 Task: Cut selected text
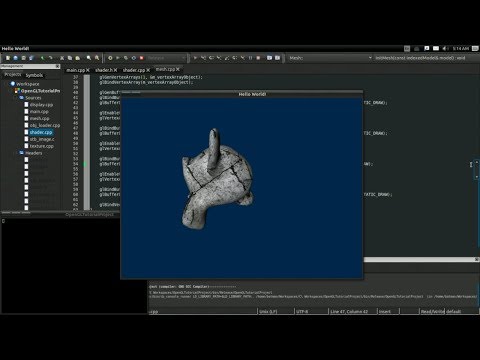62,58
